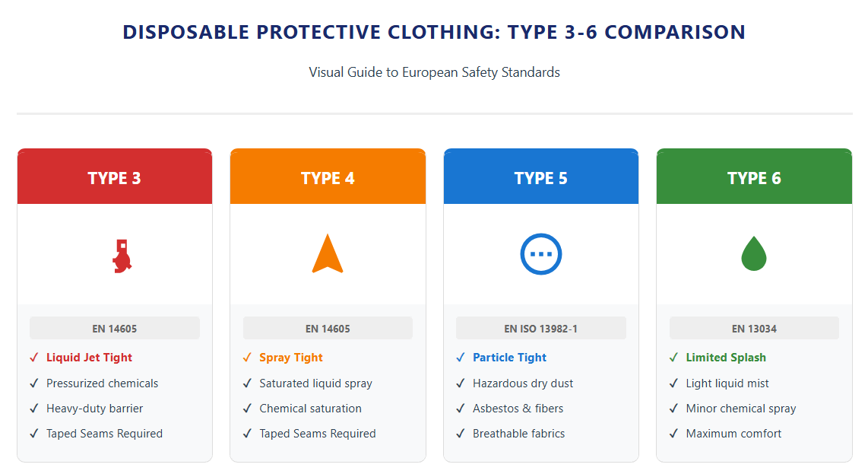Click the orange Type 4 spray arrow icon

tap(328, 255)
